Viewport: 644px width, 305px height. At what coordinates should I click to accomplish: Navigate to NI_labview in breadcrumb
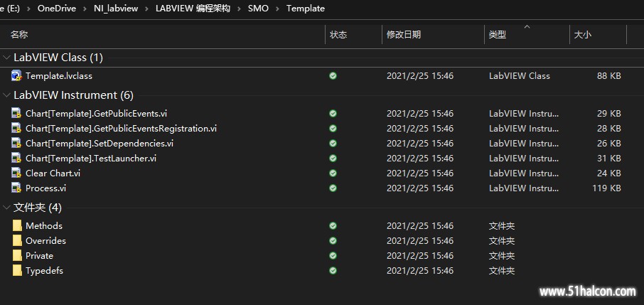(x=116, y=9)
